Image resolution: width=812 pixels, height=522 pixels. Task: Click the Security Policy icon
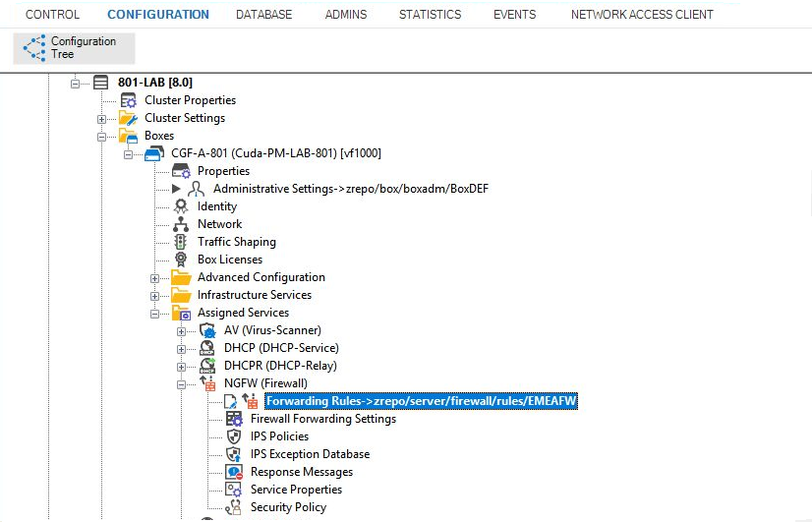233,507
